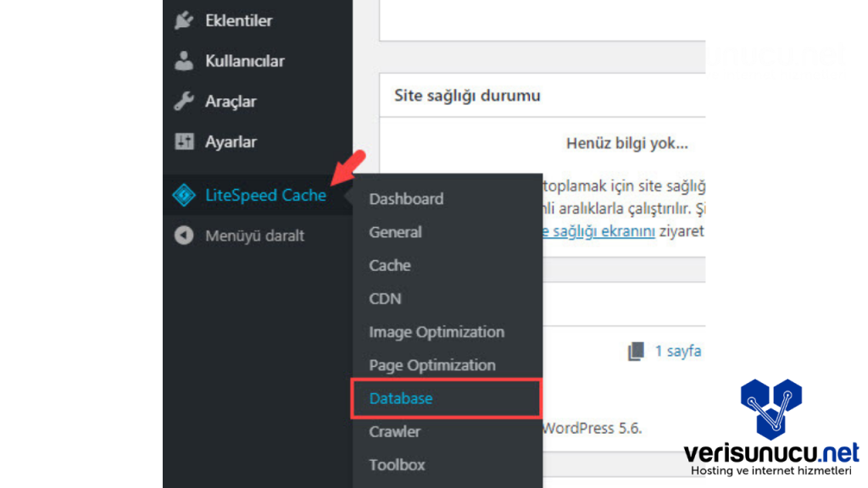This screenshot has height=488, width=868.
Task: Open Page Optimization submenu entry
Action: point(432,365)
